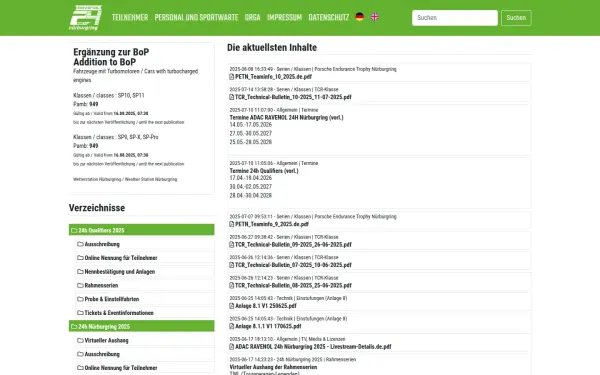This screenshot has height=375, width=600.
Task: Expand the 24h Nürburgring 2025 directory
Action: pyautogui.click(x=142, y=326)
